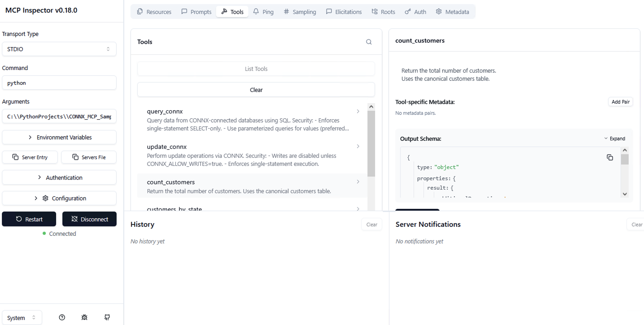Screen dimensions: 644x325
Task: Expand the Output Schema view
Action: pos(614,139)
